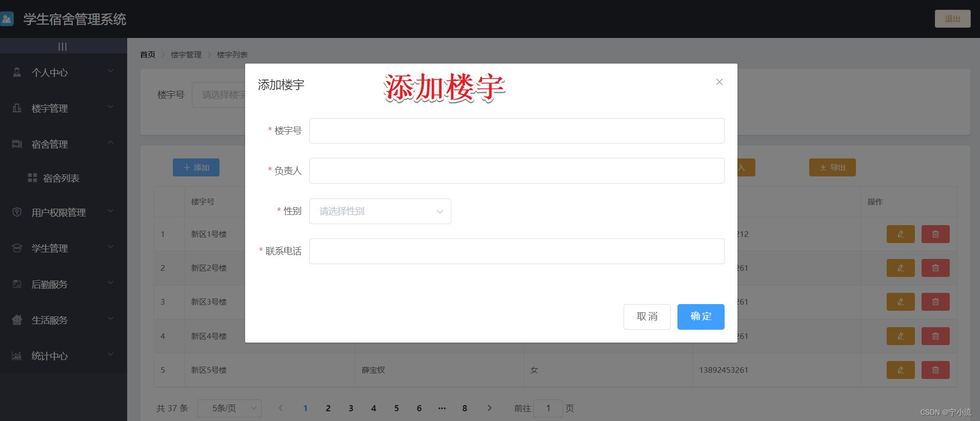Click 楼宇管理 breadcrumb link
980x421 pixels.
186,55
